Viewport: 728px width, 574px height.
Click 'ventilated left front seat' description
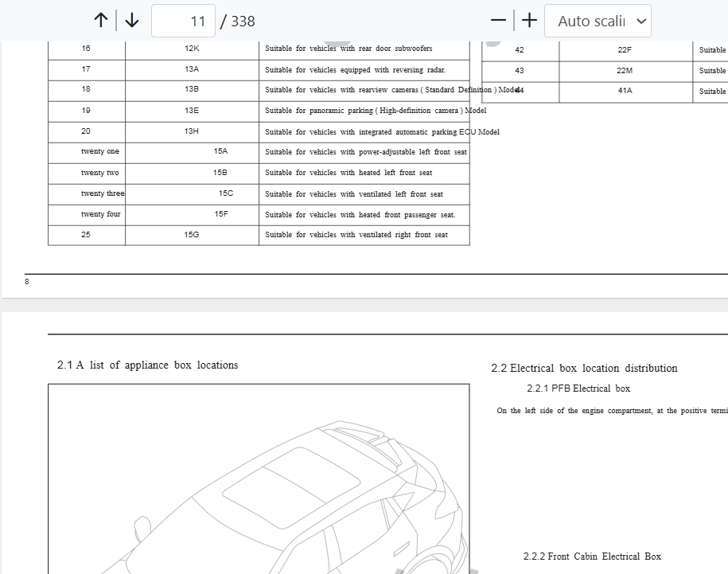click(354, 194)
